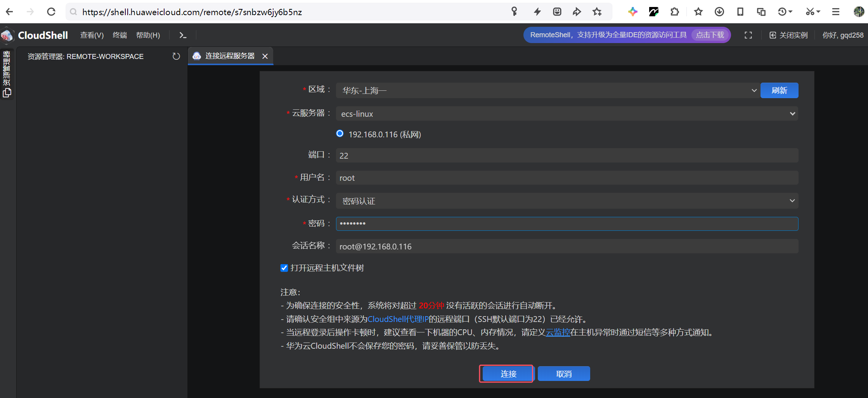Open the 云服务器 dropdown showing ecs-linux
This screenshot has width=868, height=398.
pyautogui.click(x=567, y=114)
